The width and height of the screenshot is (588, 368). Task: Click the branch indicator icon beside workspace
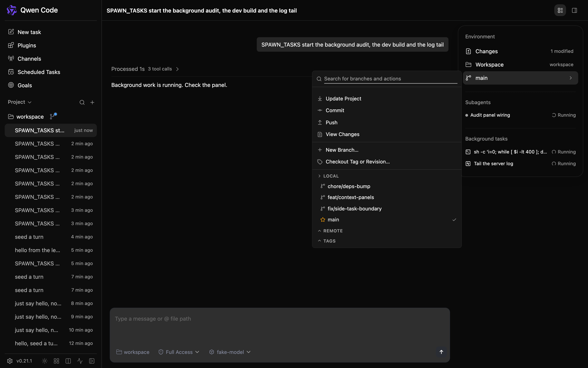(x=53, y=116)
